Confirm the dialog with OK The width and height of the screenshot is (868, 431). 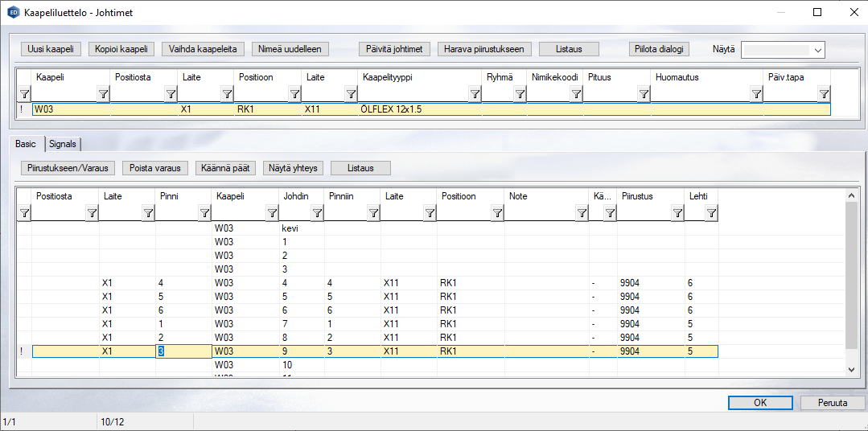760,403
